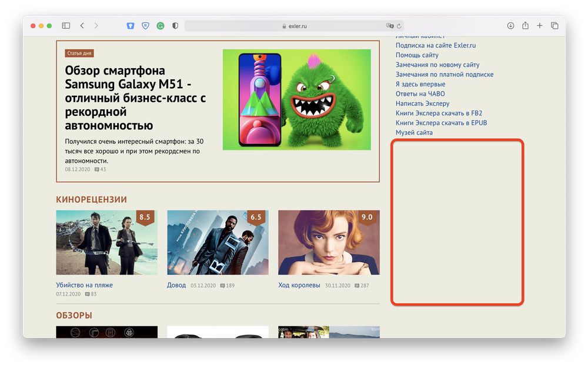
Task: Open 189 comments on Довод review
Action: tap(227, 286)
